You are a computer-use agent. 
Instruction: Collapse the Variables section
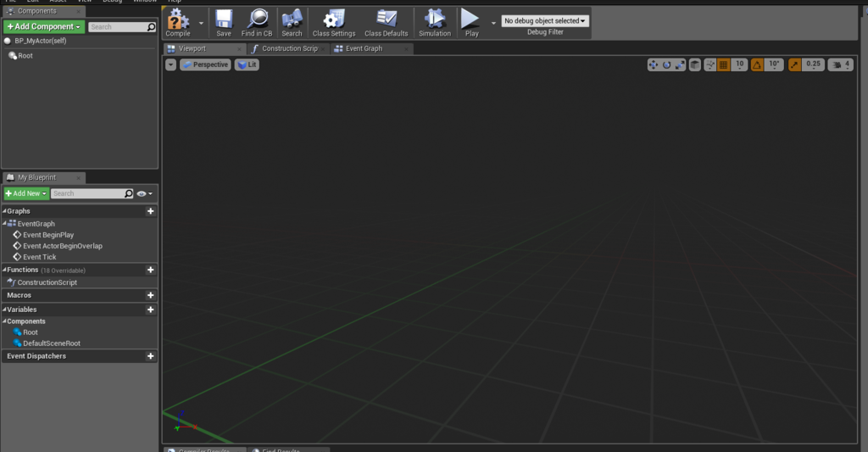click(x=4, y=309)
